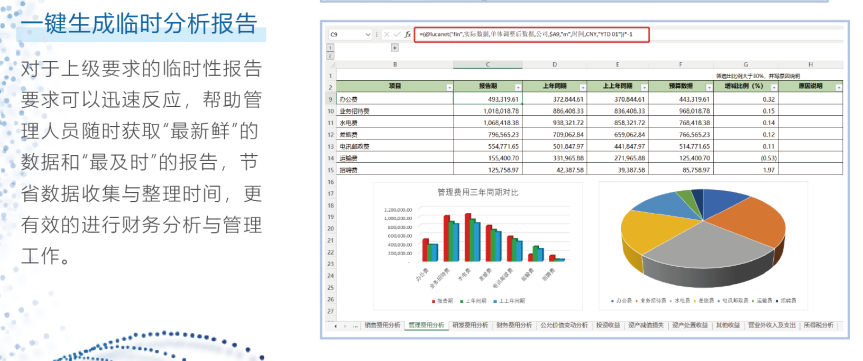
Task: Select the 管理费用分析 sheet tab
Action: click(x=427, y=326)
